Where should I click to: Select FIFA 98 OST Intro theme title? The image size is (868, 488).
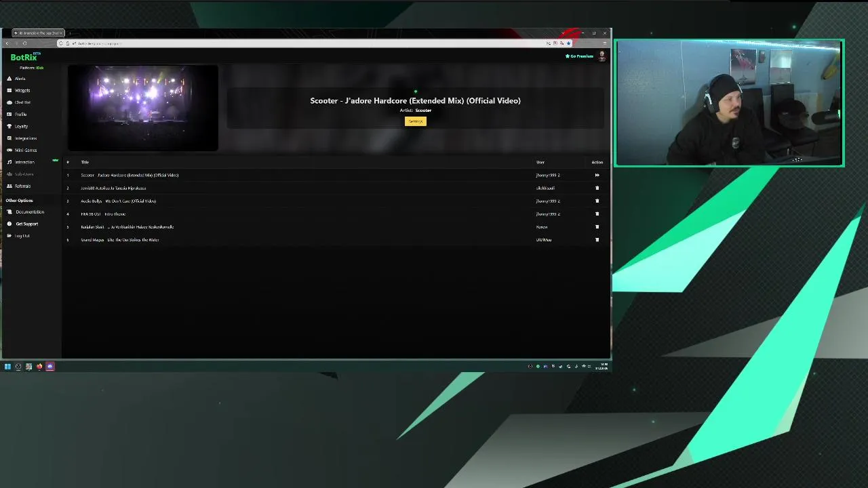tap(103, 214)
